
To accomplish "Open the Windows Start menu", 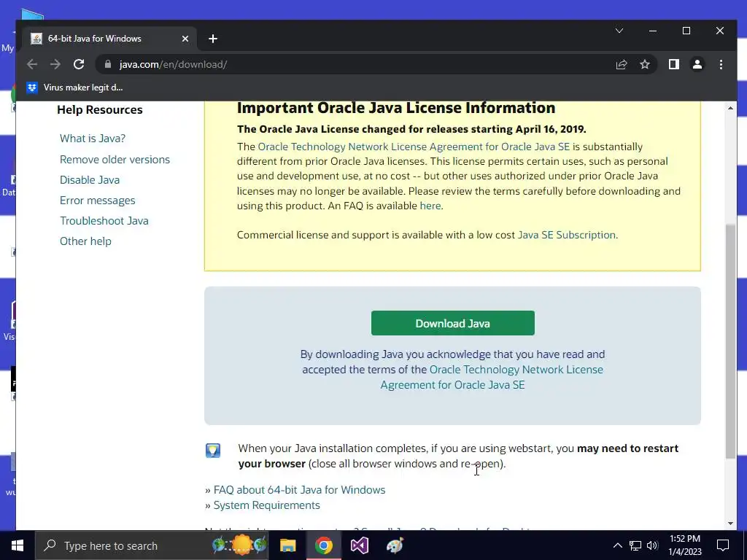I will pos(18,545).
